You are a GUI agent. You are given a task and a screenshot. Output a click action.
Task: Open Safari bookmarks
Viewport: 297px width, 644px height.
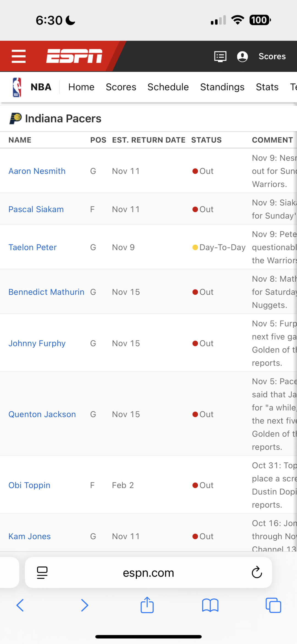[210, 605]
